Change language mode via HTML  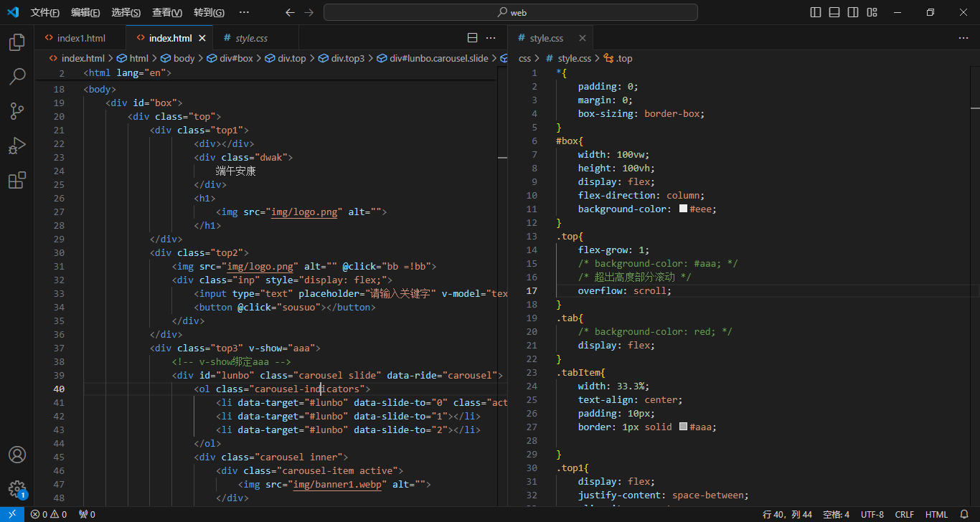click(x=936, y=514)
